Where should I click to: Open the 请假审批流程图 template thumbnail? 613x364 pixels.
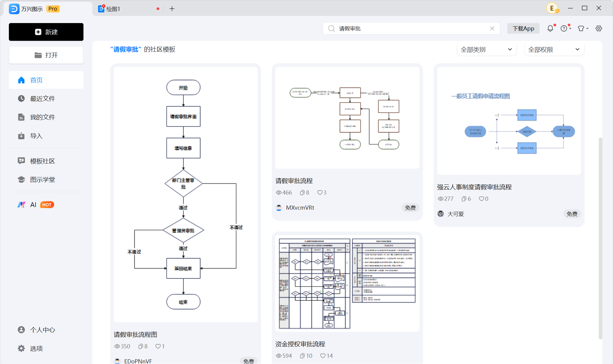coord(186,195)
